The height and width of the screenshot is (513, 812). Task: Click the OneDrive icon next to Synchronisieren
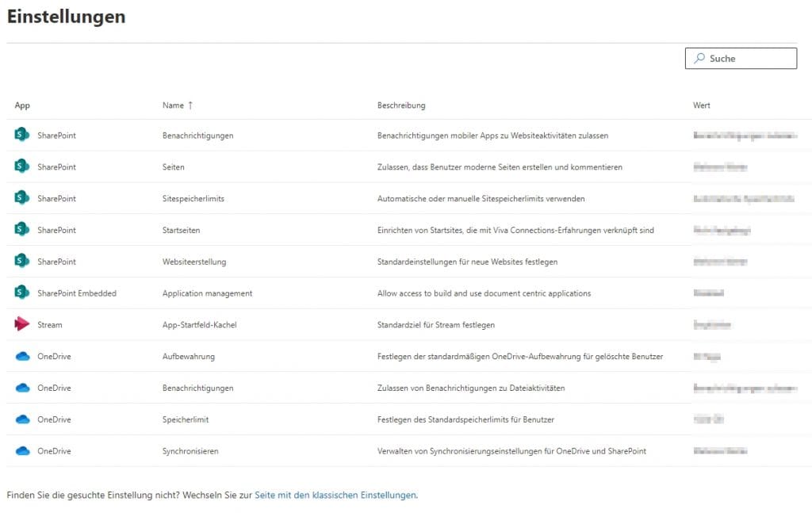pyautogui.click(x=23, y=450)
